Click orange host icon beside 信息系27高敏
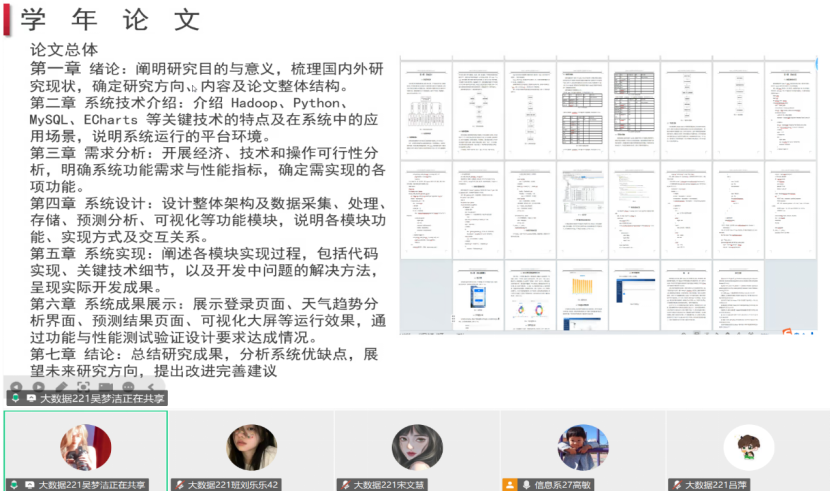The width and height of the screenshot is (831, 491). pos(510,484)
